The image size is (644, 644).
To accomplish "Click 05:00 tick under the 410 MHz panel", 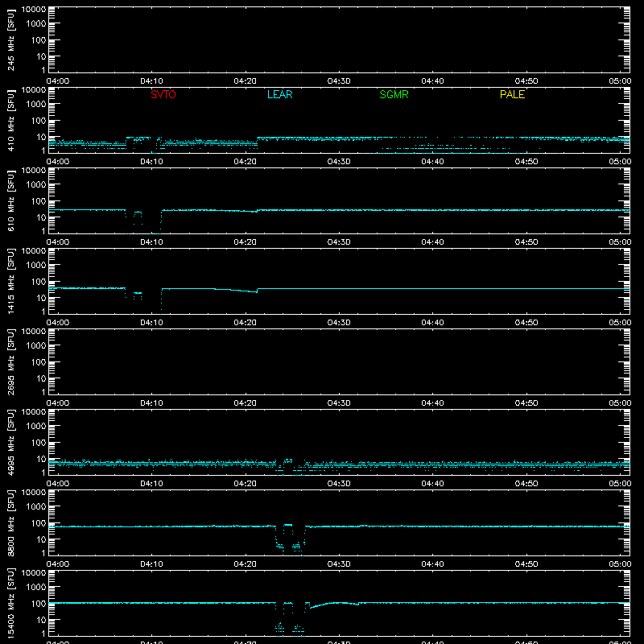I will pyautogui.click(x=620, y=162).
